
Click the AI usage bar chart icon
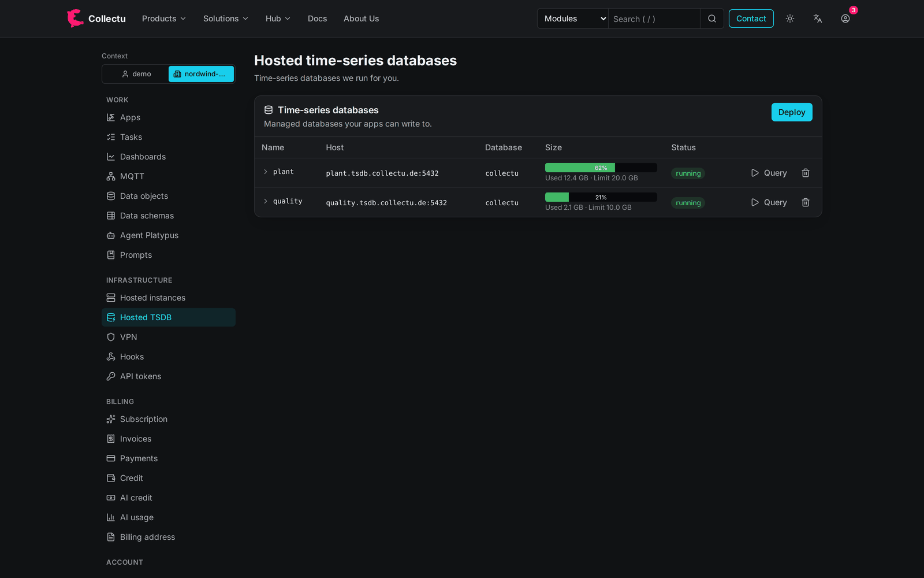(111, 517)
